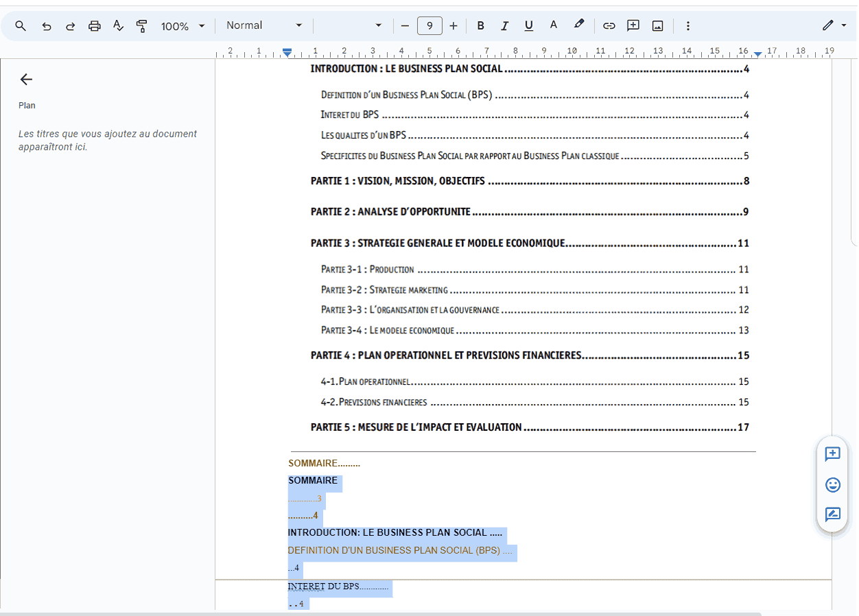Open TOC entry Les qualites d'un BPS
The height and width of the screenshot is (616, 859).
coord(534,136)
